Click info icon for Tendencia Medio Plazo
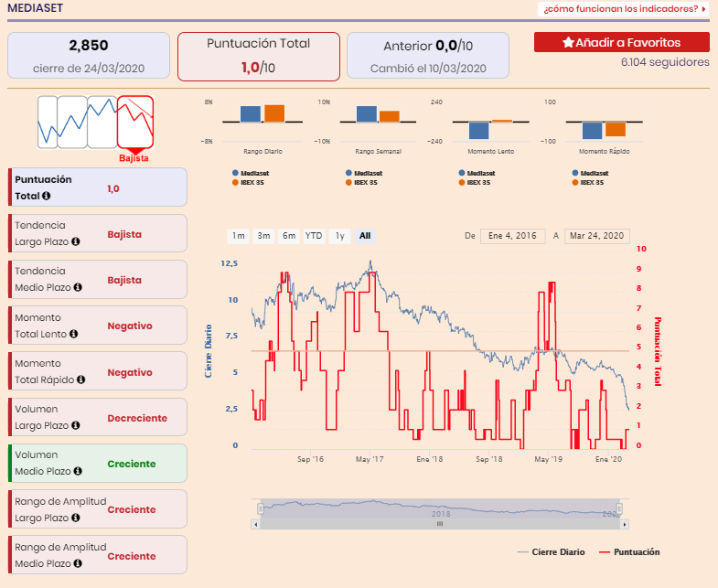The image size is (718, 588). [78, 287]
